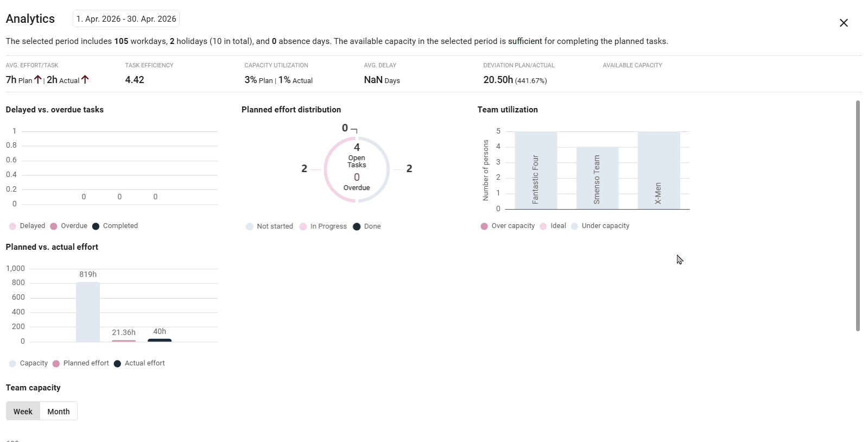Toggle the Overdue legend series
This screenshot has height=442, width=868.
(x=69, y=226)
